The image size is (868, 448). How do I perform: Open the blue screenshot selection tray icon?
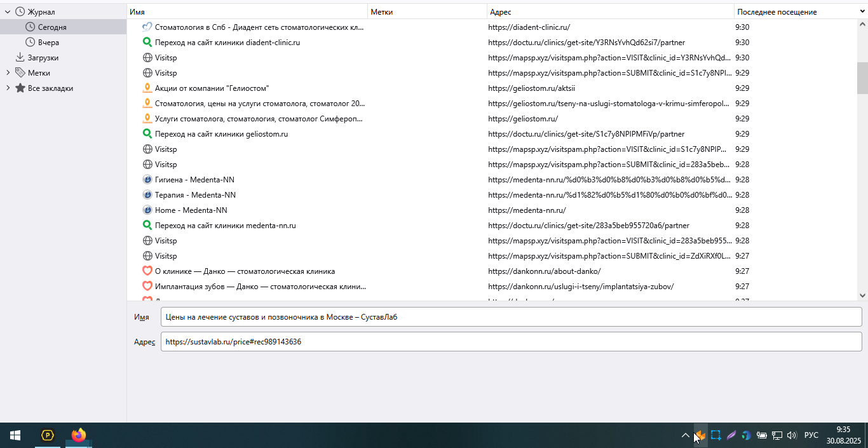(x=715, y=435)
